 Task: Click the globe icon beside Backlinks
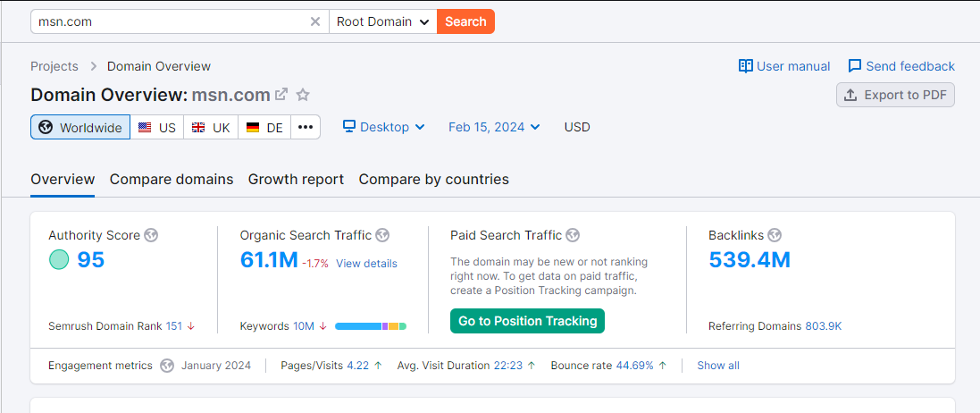[775, 235]
